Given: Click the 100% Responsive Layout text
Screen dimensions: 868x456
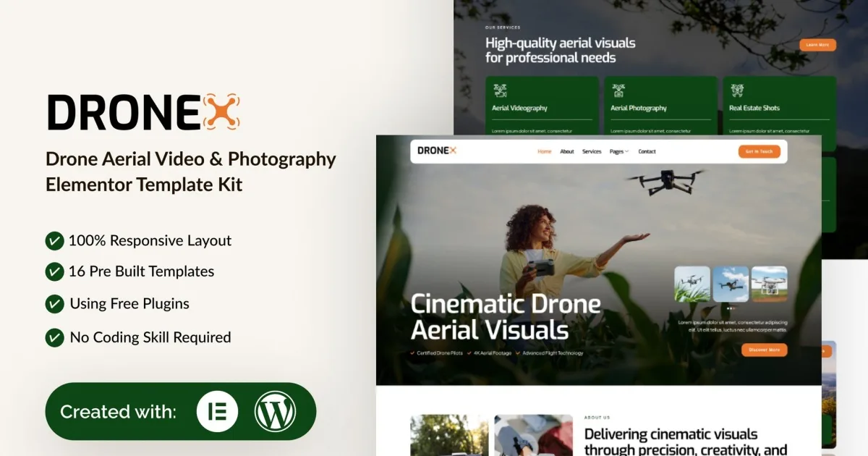Looking at the screenshot, I should click(150, 241).
